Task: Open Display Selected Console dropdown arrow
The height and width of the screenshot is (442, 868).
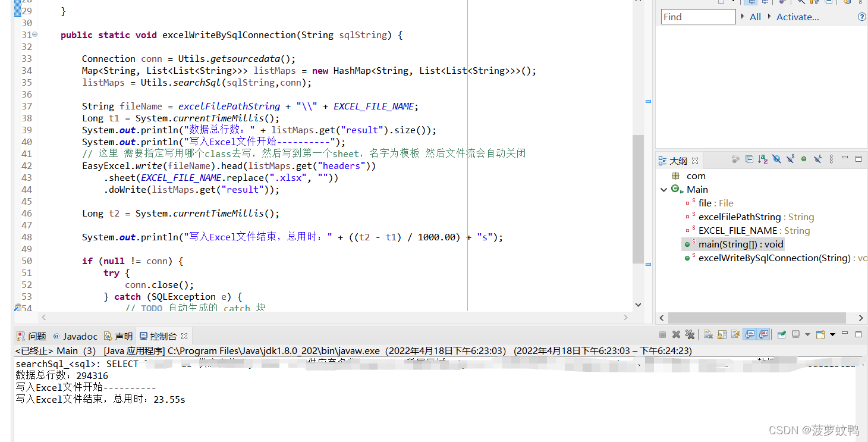Action: click(807, 334)
